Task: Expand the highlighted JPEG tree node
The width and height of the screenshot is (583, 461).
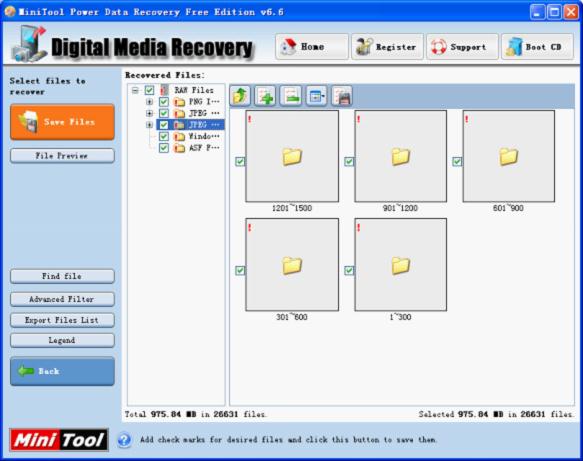Action: pyautogui.click(x=149, y=125)
